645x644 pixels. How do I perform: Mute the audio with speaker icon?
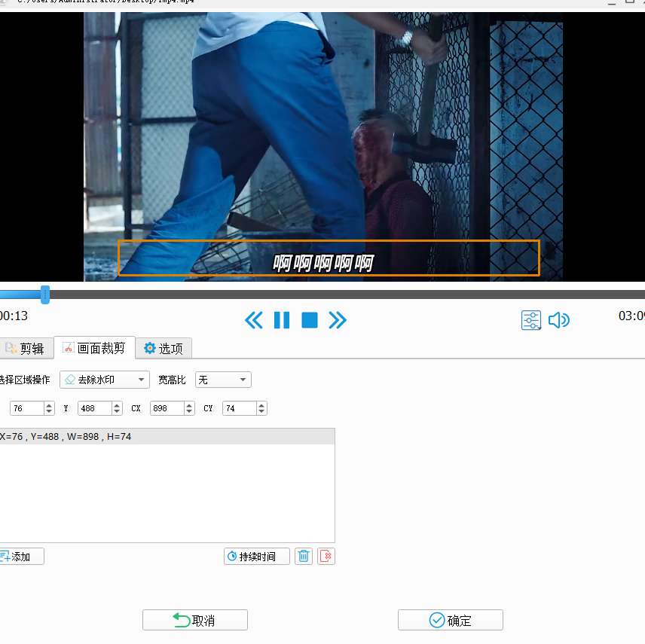[x=558, y=320]
